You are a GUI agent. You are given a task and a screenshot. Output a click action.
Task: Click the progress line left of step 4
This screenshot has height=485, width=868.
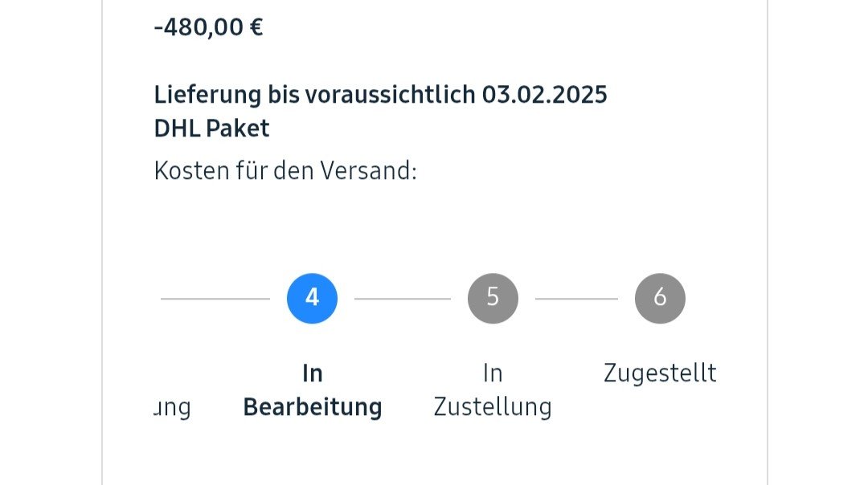click(x=215, y=299)
